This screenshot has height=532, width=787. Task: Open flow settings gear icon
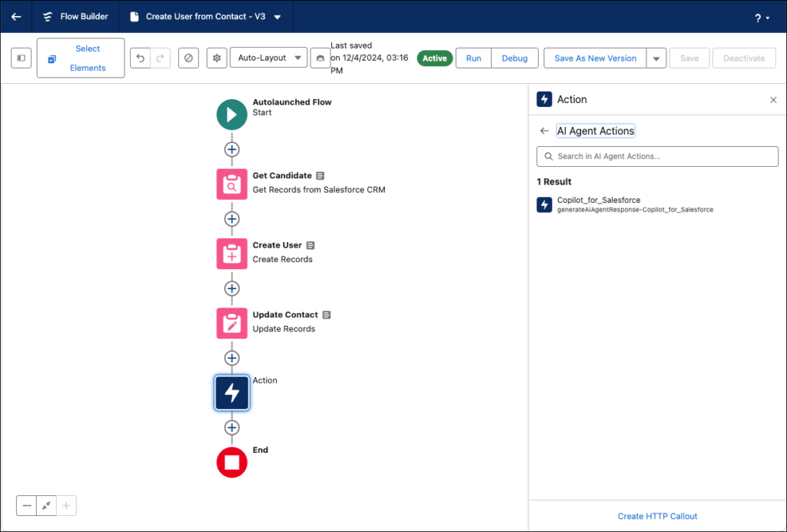point(217,58)
